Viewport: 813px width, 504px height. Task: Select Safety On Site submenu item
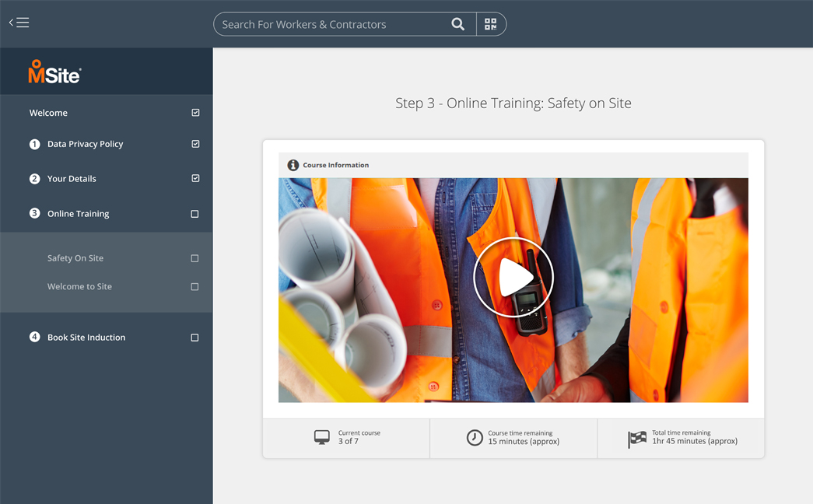click(75, 258)
